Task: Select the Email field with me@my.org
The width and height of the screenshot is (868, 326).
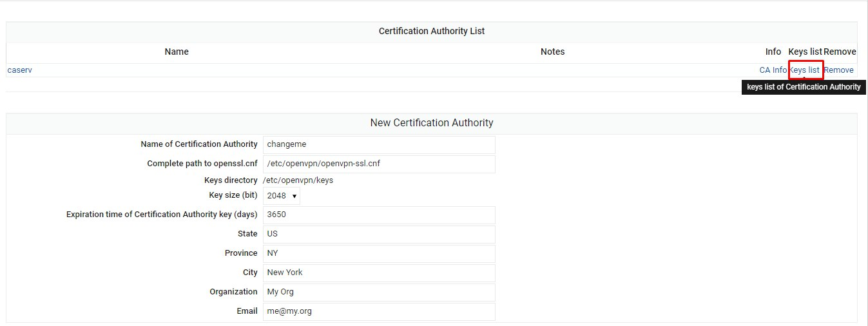Action: [379, 311]
